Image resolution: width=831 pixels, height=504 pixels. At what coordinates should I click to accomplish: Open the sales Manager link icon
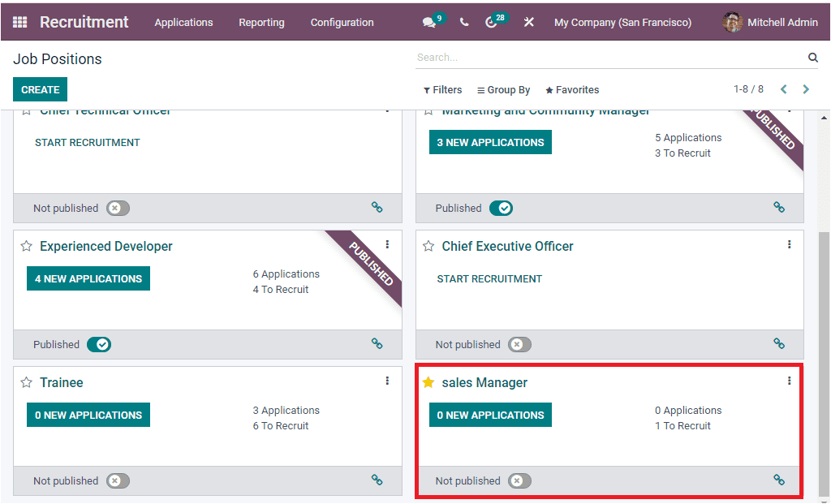click(779, 480)
